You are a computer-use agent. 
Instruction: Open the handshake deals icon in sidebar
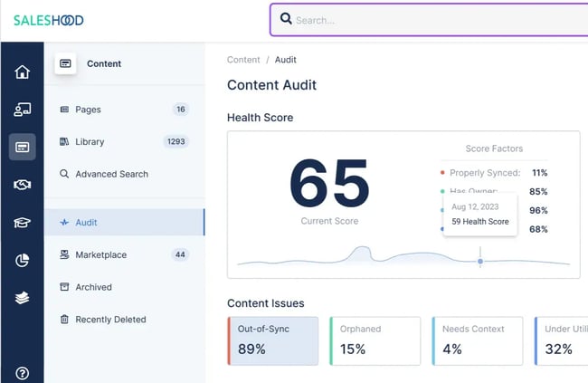tap(22, 185)
